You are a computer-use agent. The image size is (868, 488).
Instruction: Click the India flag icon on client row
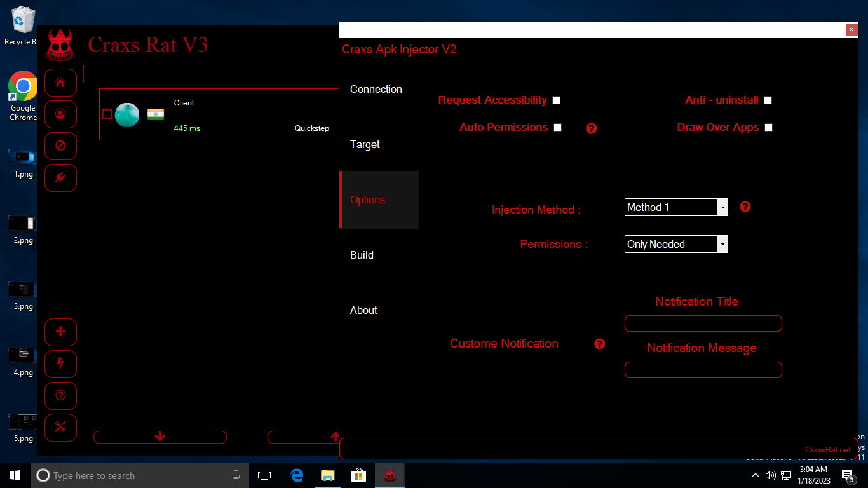click(x=156, y=114)
